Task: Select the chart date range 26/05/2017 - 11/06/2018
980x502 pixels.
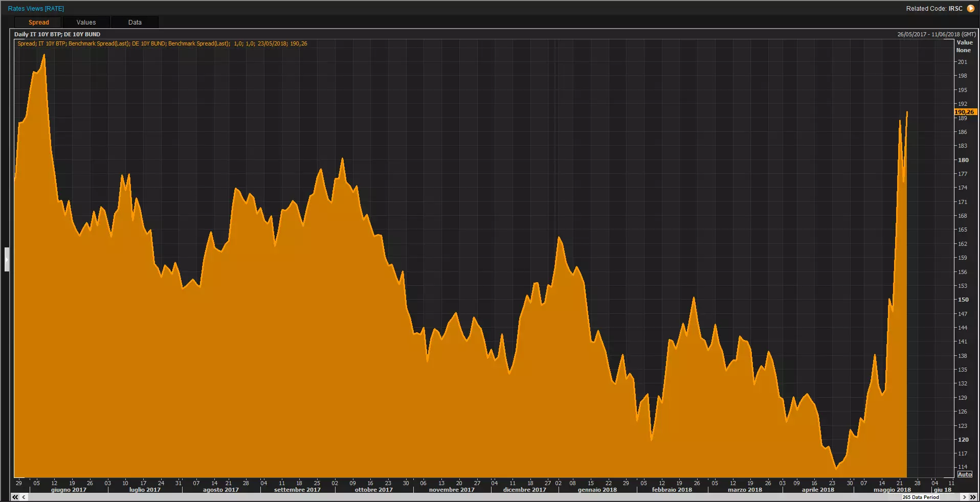Action: pos(937,34)
